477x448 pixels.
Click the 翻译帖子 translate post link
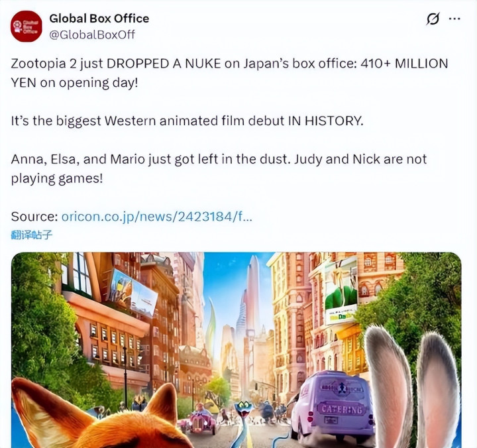[32, 235]
